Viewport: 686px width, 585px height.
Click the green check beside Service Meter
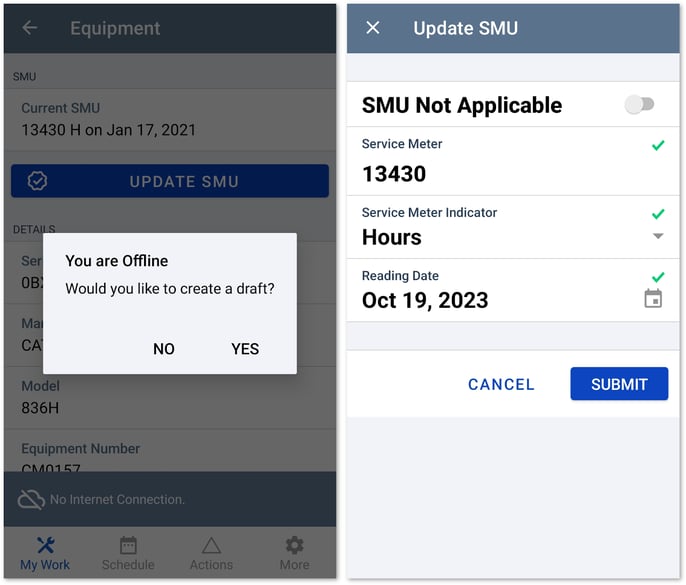[657, 146]
